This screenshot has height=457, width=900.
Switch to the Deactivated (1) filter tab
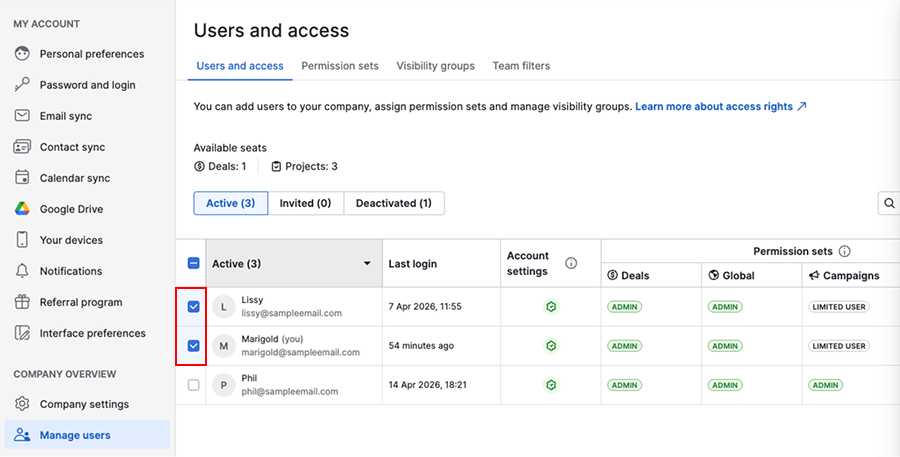point(394,203)
